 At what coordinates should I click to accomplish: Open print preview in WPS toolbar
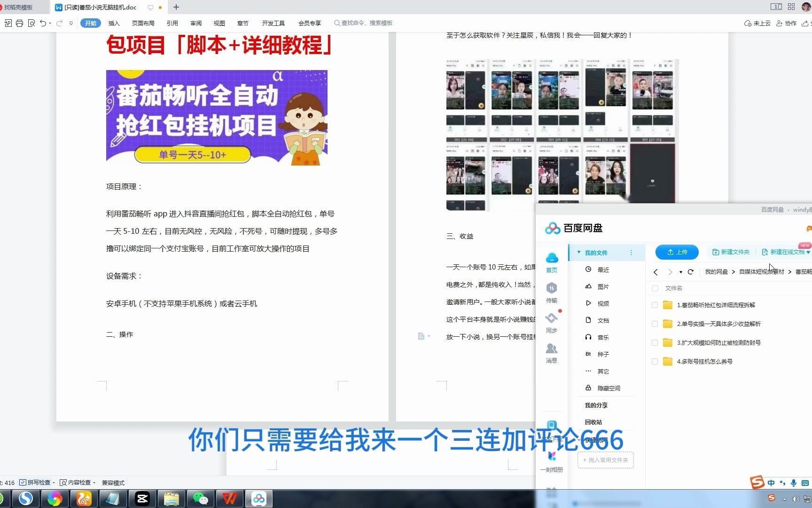pos(31,23)
